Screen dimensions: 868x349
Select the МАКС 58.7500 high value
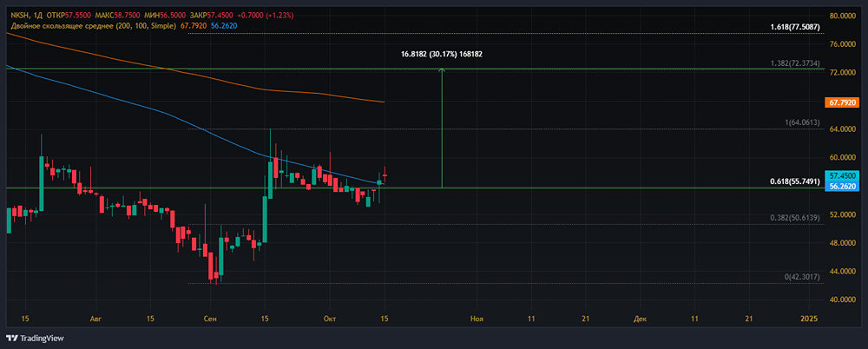[117, 16]
